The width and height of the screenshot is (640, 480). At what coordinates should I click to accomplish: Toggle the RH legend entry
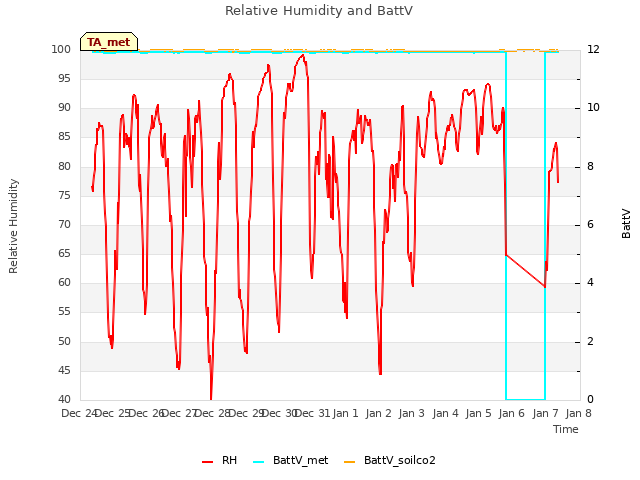[220, 460]
